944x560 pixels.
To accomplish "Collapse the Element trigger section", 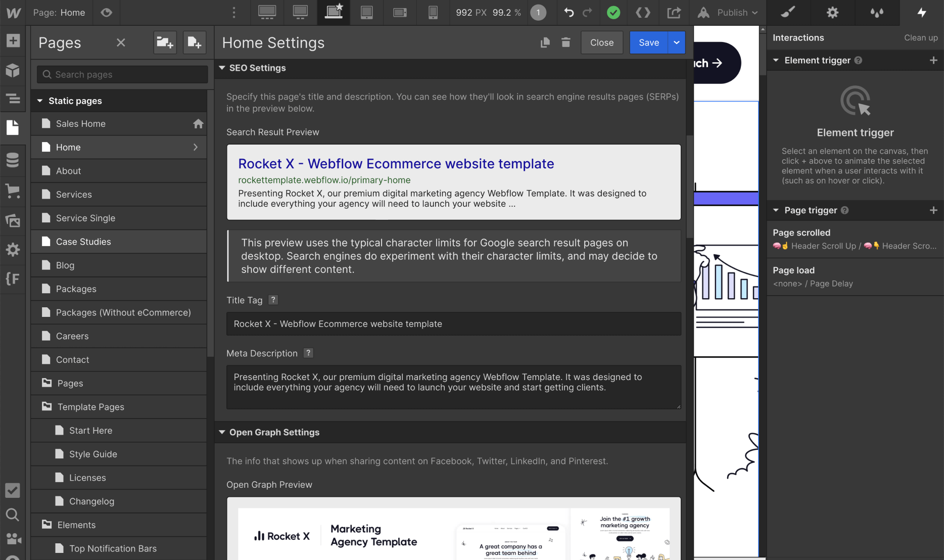I will (776, 60).
